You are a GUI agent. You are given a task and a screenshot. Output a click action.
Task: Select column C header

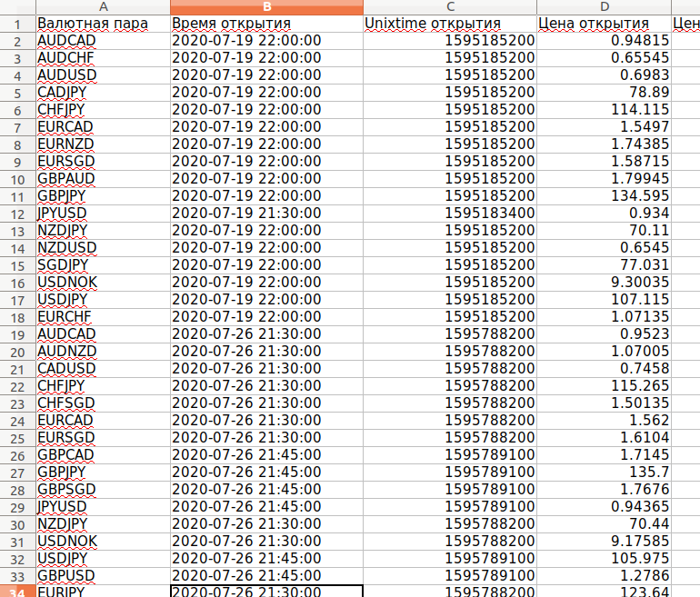[450, 6]
